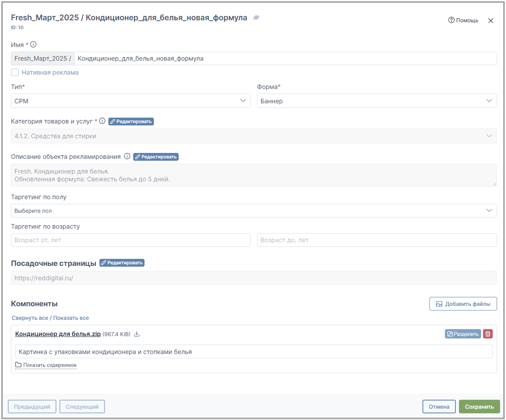The height and width of the screenshot is (420, 506).
Task: Edit the name field Кондиционер_для_белья_новая_формула
Action: [x=285, y=58]
